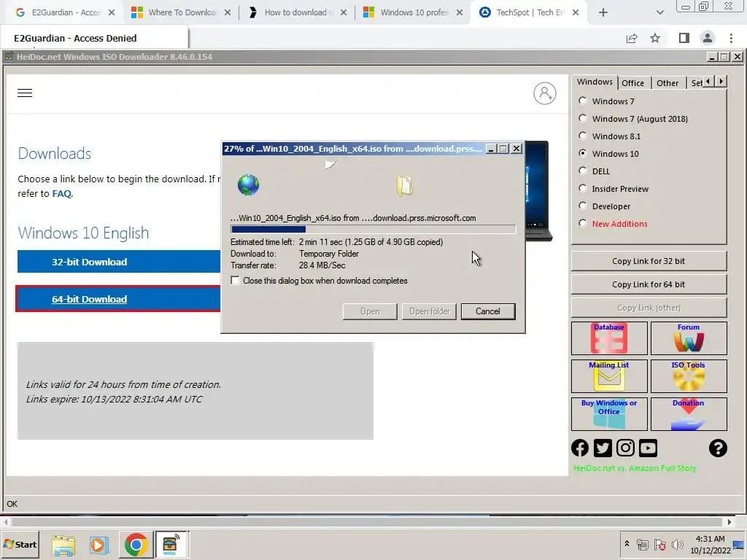Viewport: 747px width, 560px height.
Task: Select the DELL radio option
Action: [583, 171]
